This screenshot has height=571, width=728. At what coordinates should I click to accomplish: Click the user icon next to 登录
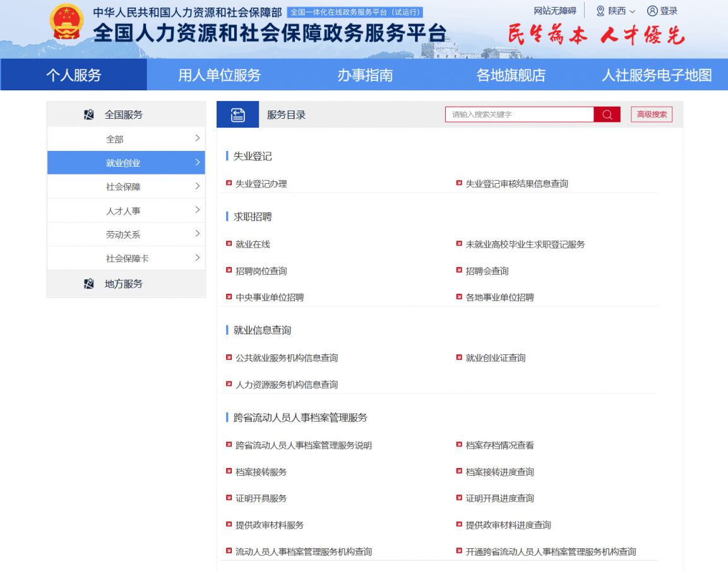click(x=652, y=11)
